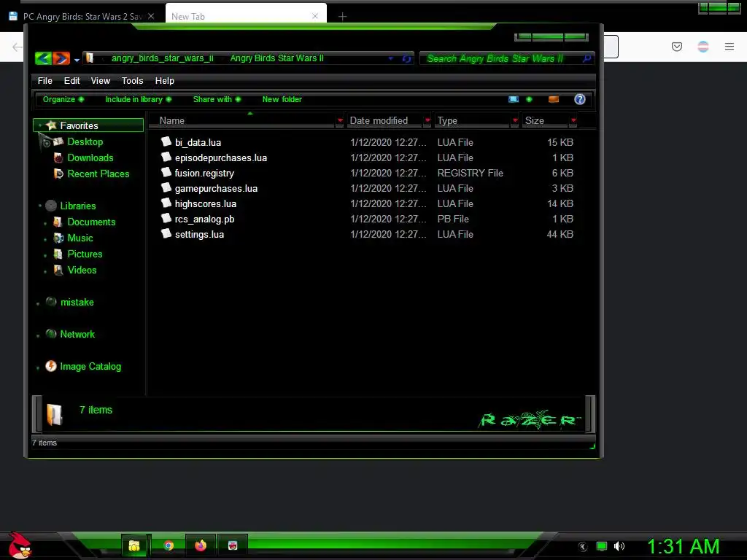Open Name column filter dropdown

click(x=340, y=121)
